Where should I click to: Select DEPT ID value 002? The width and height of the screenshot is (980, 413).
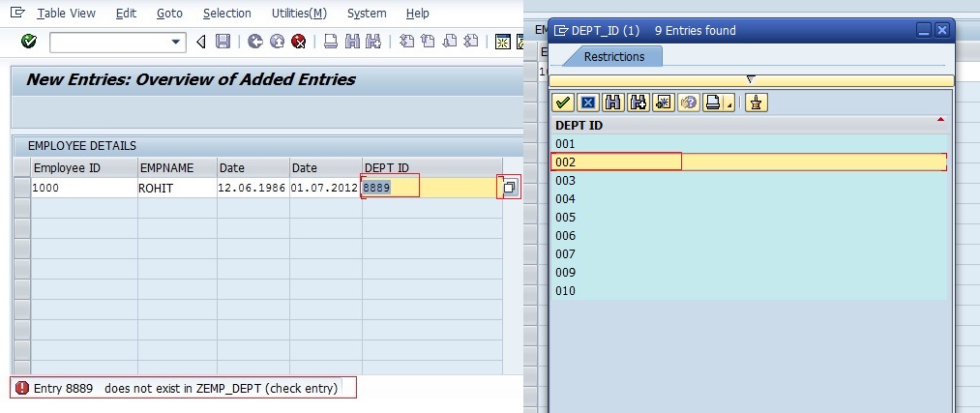[x=750, y=162]
